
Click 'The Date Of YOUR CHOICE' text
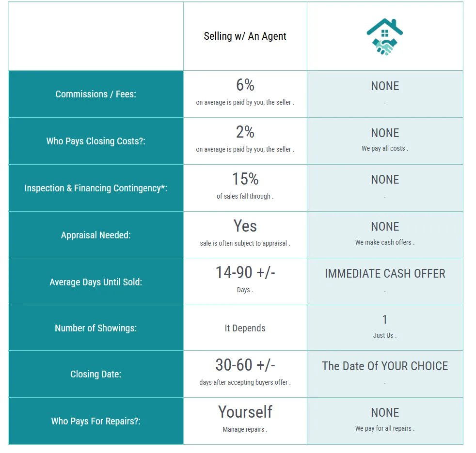385,366
